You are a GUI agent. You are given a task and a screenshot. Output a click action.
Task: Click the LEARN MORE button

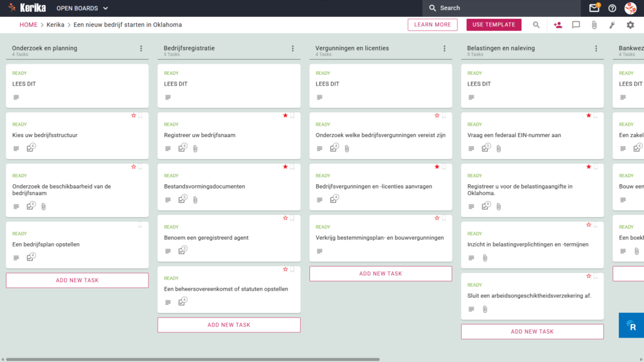(x=433, y=25)
